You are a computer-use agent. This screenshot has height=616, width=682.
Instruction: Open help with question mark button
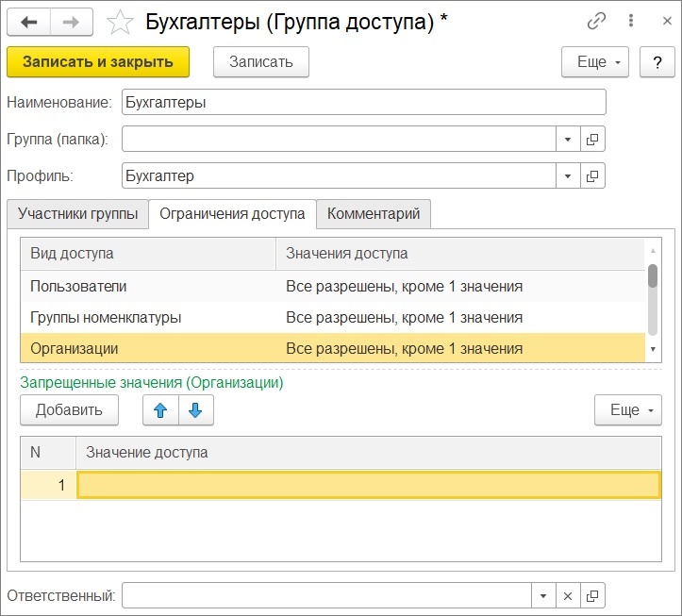point(657,61)
